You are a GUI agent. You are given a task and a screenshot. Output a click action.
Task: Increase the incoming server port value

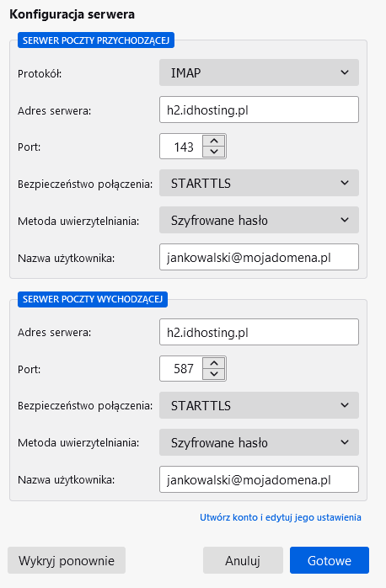coord(214,141)
